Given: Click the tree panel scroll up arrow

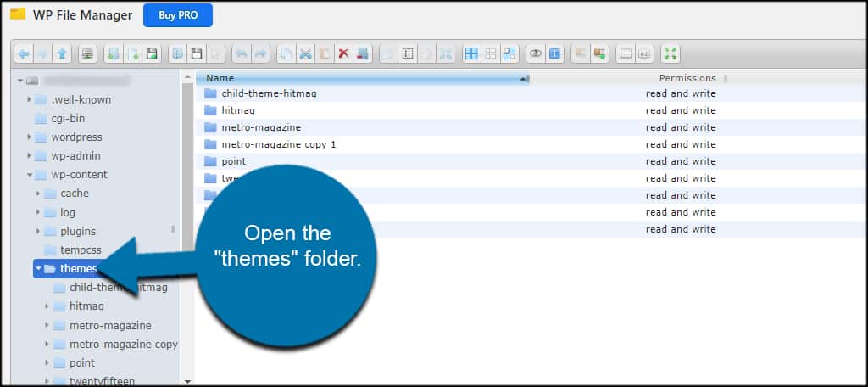Looking at the screenshot, I should [x=187, y=76].
